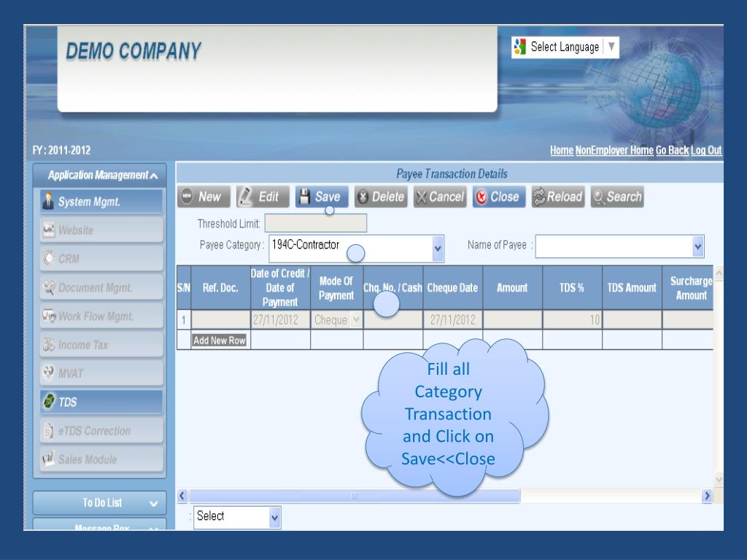Open Work Flow Mgmt. module
The width and height of the screenshot is (747, 560).
[x=101, y=316]
